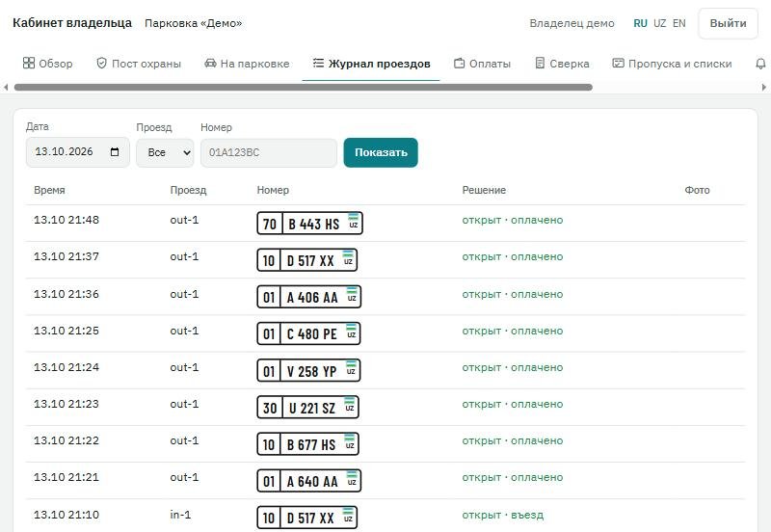The image size is (771, 532).
Task: Click time cell 13.10 21:37
Action: tap(66, 256)
